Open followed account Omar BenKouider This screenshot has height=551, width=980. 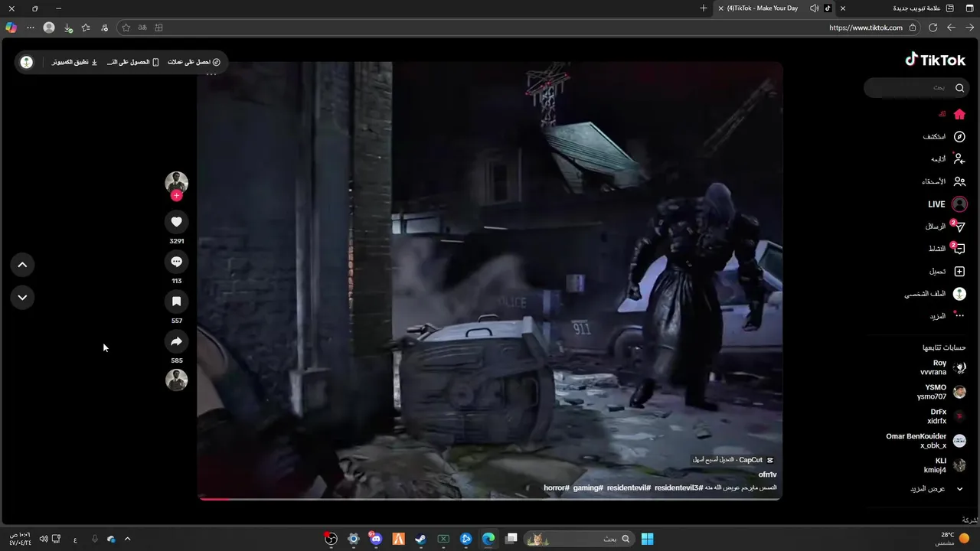click(926, 441)
